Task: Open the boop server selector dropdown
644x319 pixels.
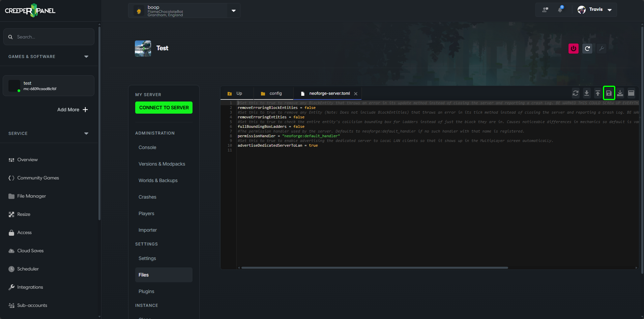Action: point(233,10)
